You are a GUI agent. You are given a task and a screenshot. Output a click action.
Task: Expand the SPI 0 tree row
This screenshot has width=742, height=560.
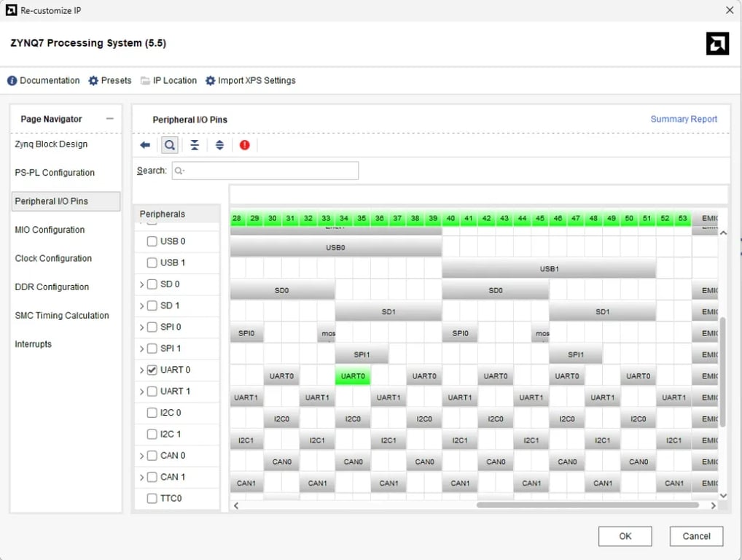tap(141, 327)
